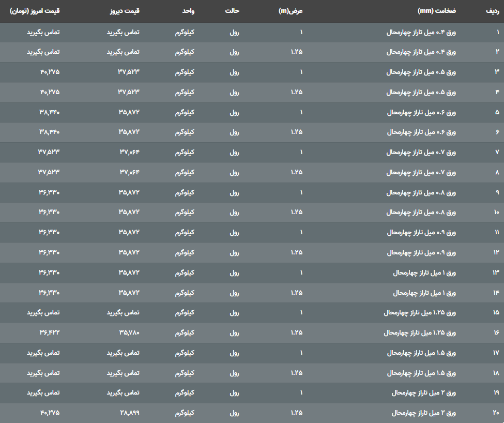Click the 'ردیف' column header
The width and height of the screenshot is (504, 423).
tap(493, 11)
